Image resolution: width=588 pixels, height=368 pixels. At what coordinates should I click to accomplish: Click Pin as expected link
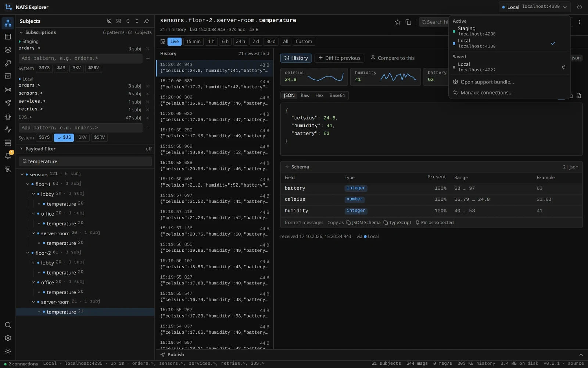point(434,223)
